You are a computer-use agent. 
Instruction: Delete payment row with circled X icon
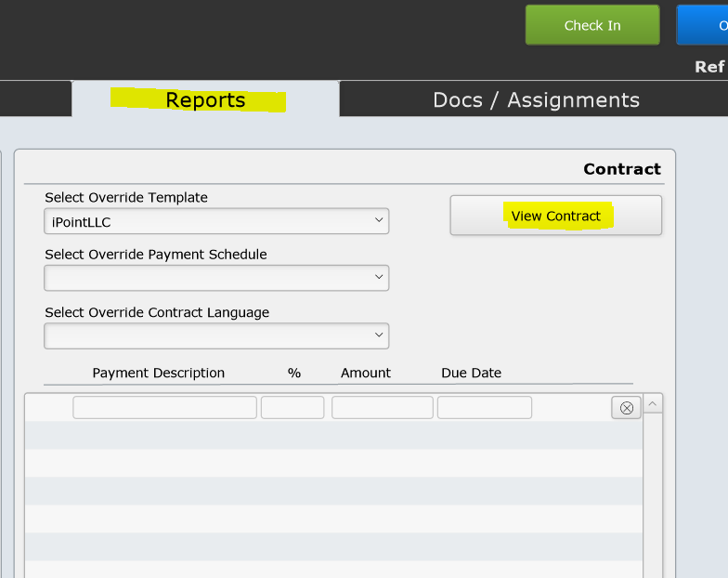click(x=626, y=407)
